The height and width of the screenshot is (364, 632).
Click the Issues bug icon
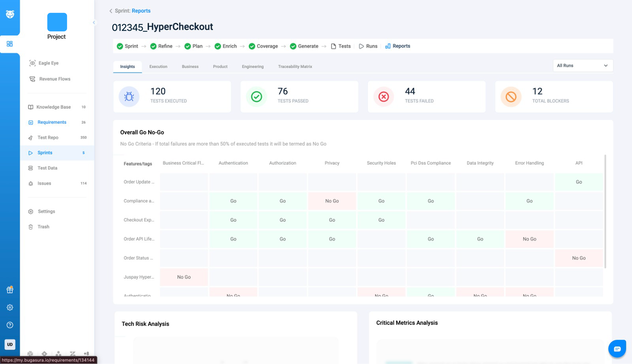[x=31, y=183]
